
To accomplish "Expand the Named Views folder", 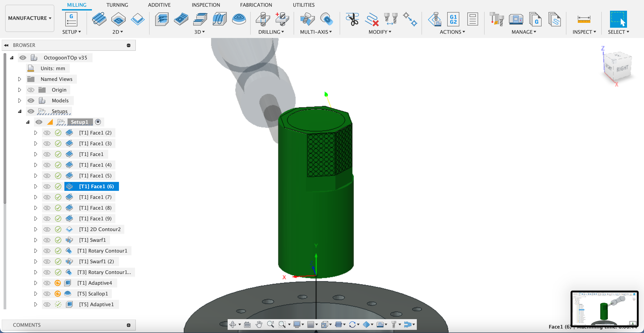I will point(19,79).
